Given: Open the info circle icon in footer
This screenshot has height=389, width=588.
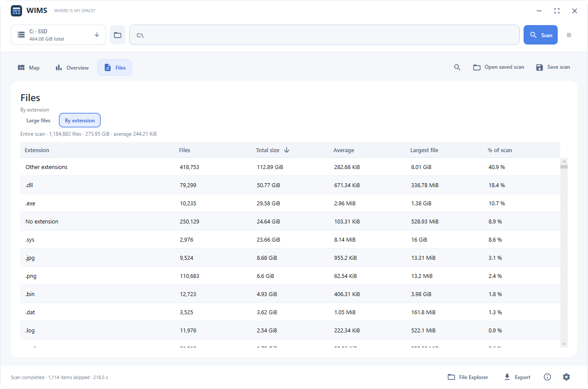Looking at the screenshot, I should coord(547,377).
